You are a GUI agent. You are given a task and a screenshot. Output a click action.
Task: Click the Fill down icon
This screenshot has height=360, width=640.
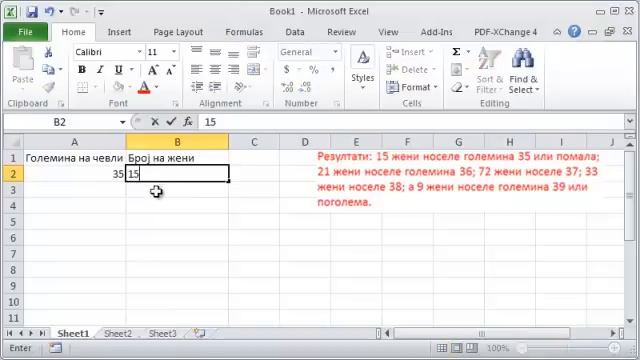point(456,70)
